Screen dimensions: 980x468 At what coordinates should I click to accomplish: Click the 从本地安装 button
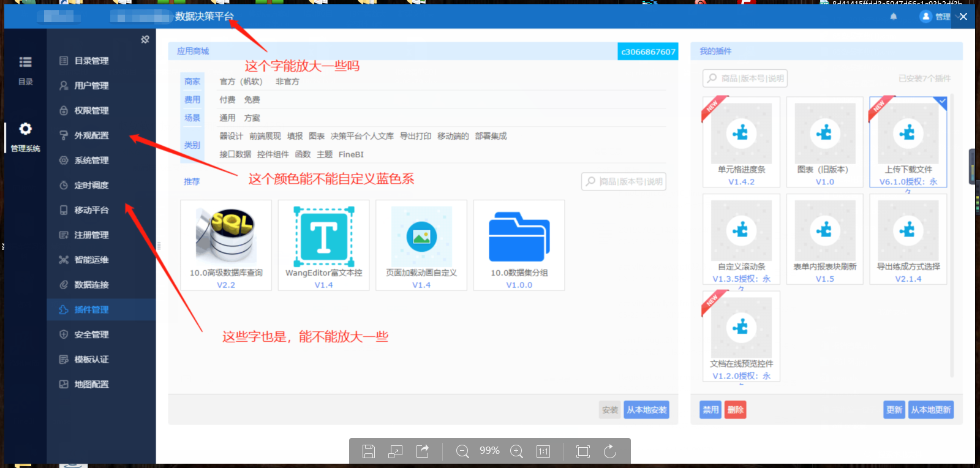pos(647,410)
